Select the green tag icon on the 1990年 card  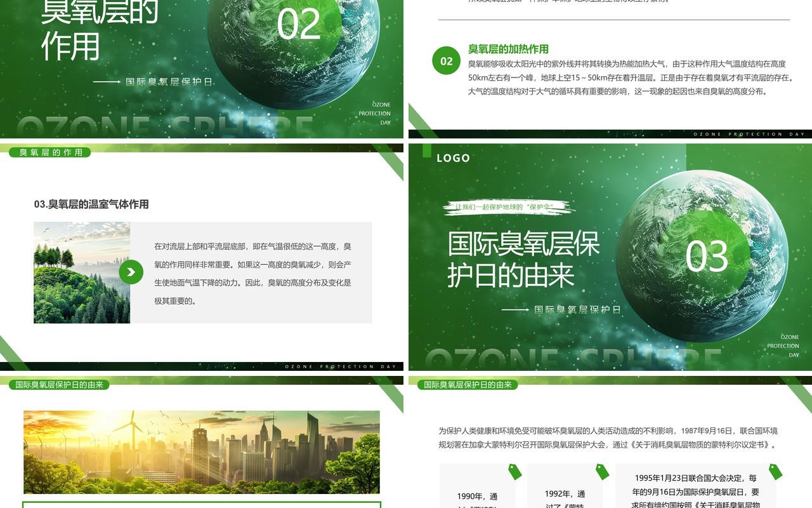(x=514, y=471)
